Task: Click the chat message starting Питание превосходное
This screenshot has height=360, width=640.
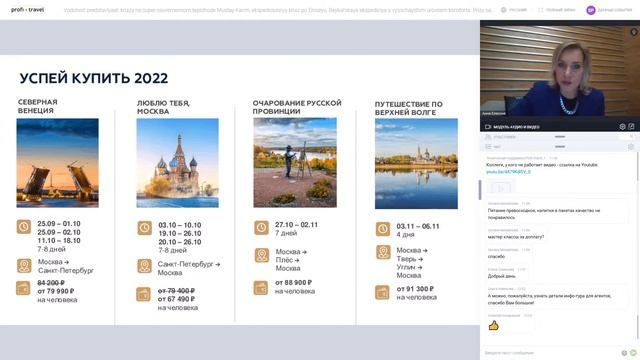Action: click(544, 214)
